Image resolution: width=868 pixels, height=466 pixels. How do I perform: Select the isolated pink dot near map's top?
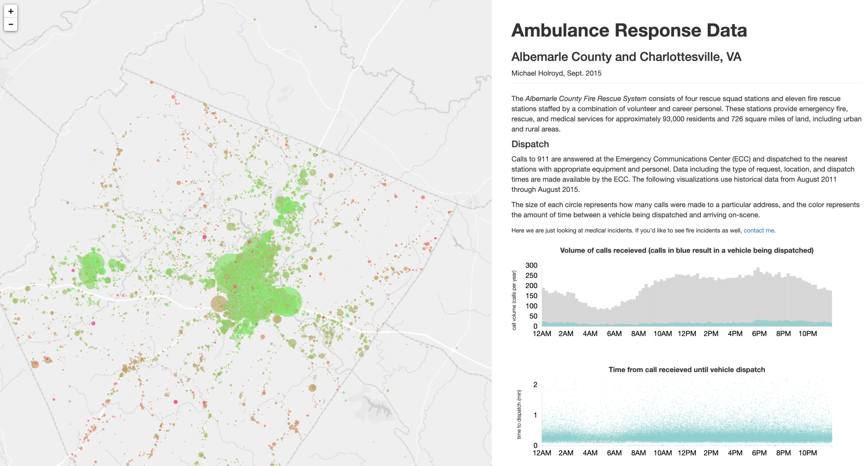(152, 82)
